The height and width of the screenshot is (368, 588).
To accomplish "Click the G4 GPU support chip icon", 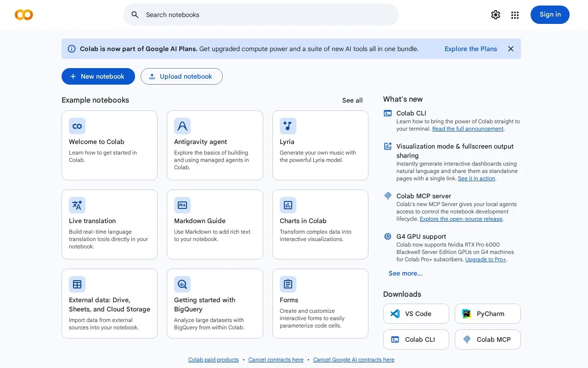I will pyautogui.click(x=388, y=236).
